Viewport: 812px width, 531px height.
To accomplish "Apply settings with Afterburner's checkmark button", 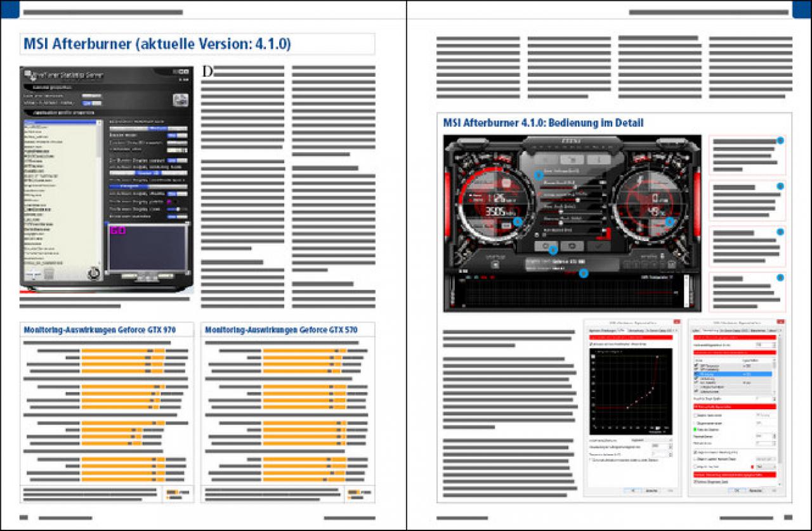I will point(598,246).
